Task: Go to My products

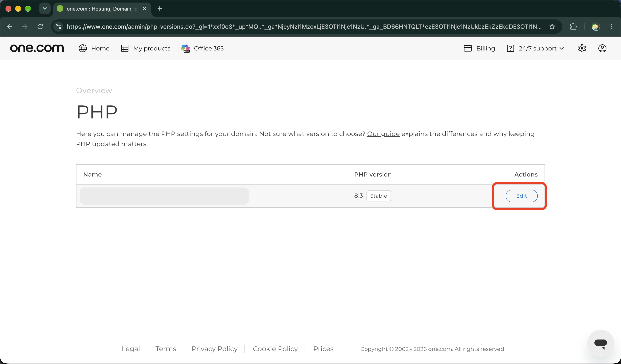Action: (x=146, y=48)
